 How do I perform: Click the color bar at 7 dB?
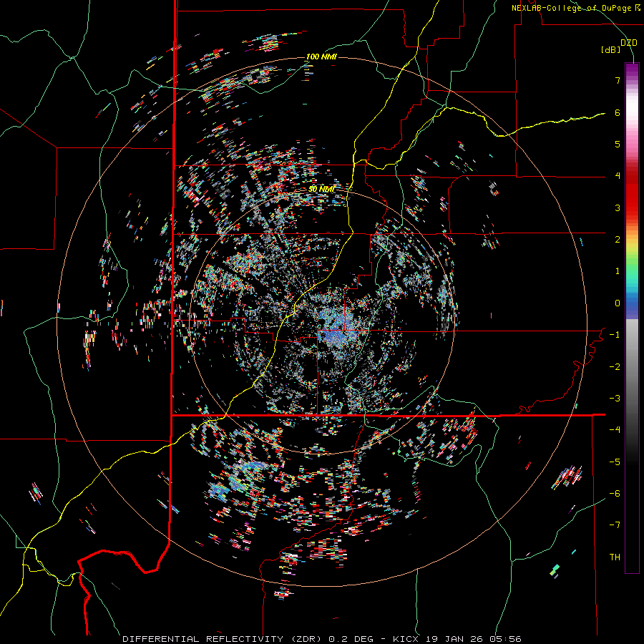click(632, 80)
